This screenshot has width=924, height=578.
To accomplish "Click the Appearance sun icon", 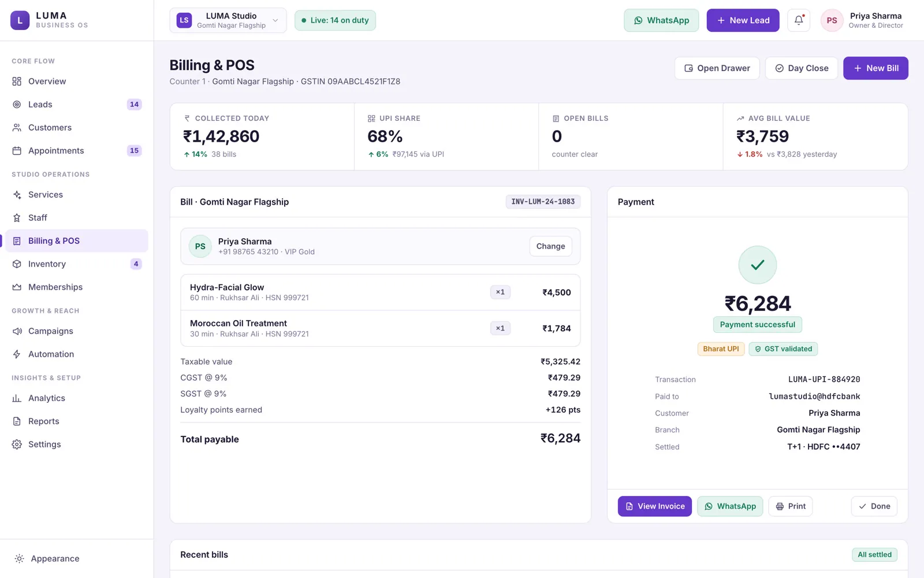I will click(19, 559).
